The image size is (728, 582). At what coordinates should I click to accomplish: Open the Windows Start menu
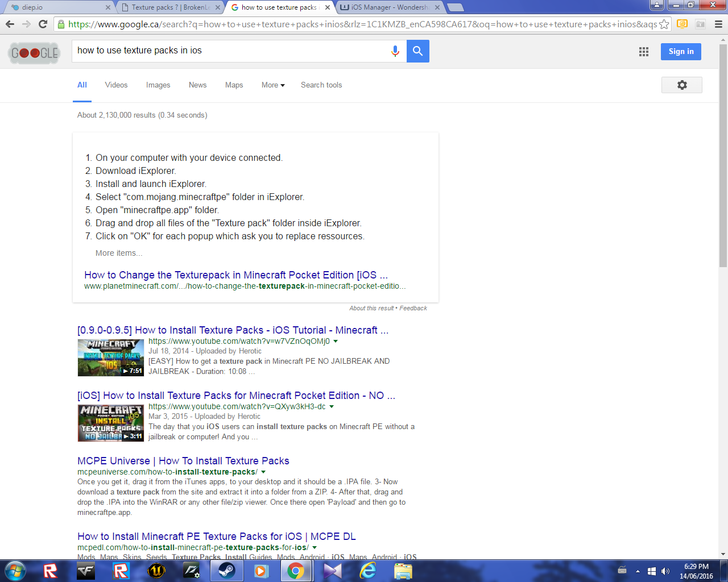(x=15, y=571)
